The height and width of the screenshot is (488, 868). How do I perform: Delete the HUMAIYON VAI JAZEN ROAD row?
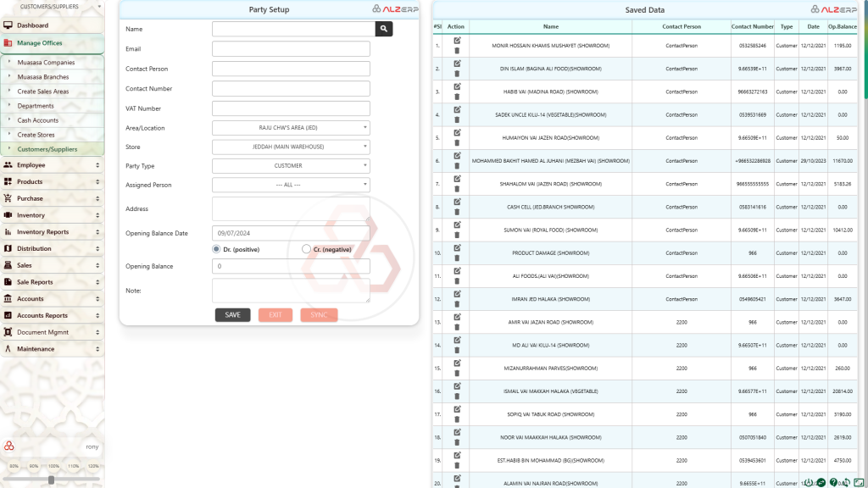pyautogui.click(x=457, y=142)
